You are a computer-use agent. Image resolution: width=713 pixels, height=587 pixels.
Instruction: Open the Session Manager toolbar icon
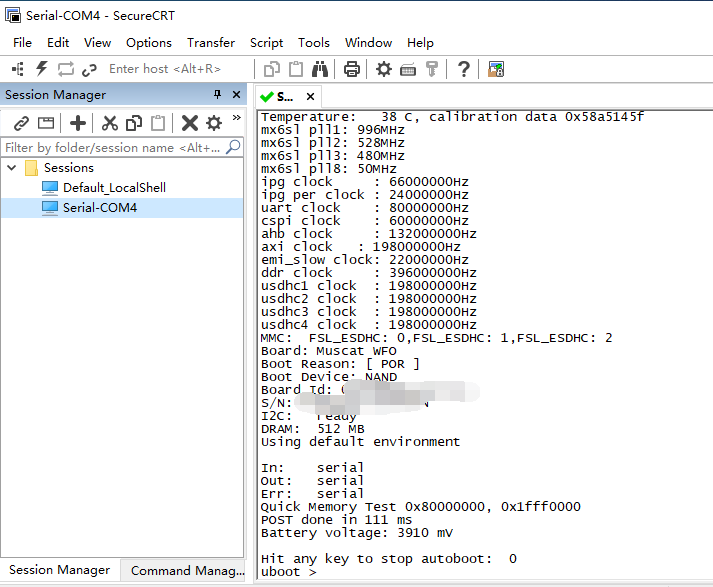pos(18,69)
